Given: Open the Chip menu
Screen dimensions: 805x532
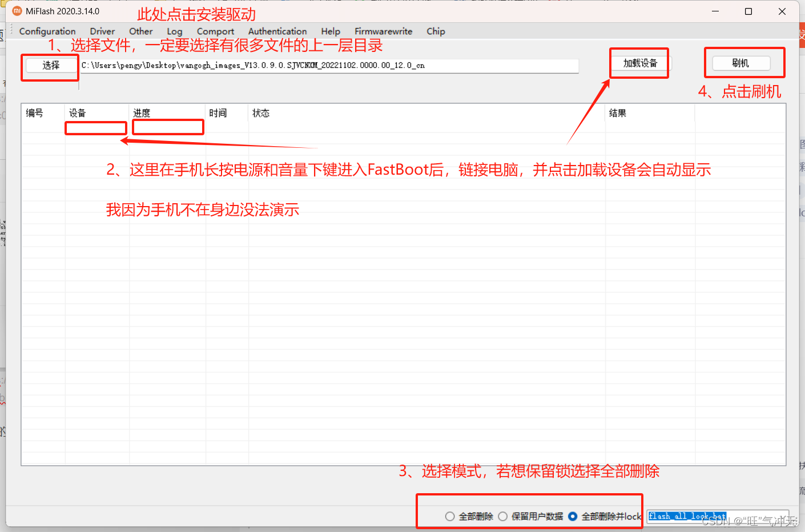Looking at the screenshot, I should 436,31.
